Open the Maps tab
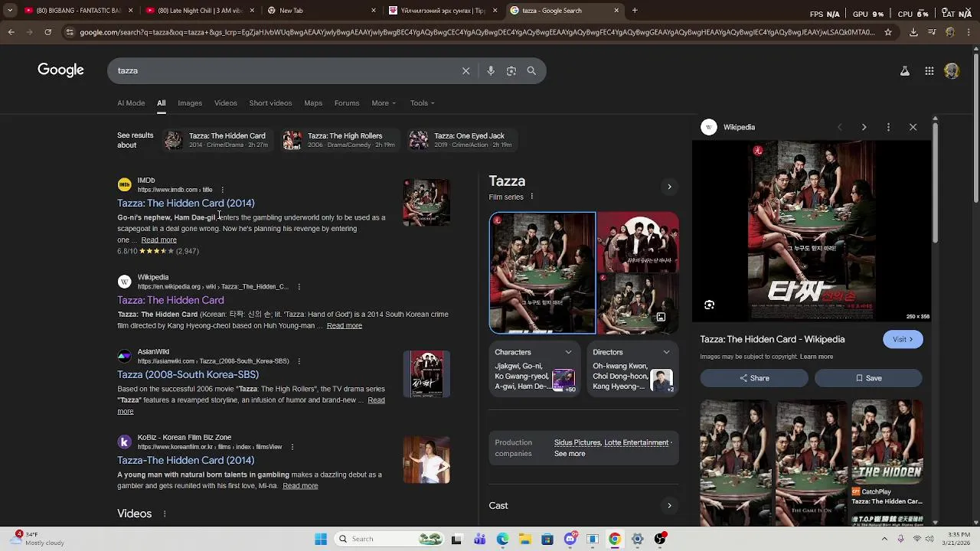Viewport: 980px width, 551px height. click(x=313, y=103)
